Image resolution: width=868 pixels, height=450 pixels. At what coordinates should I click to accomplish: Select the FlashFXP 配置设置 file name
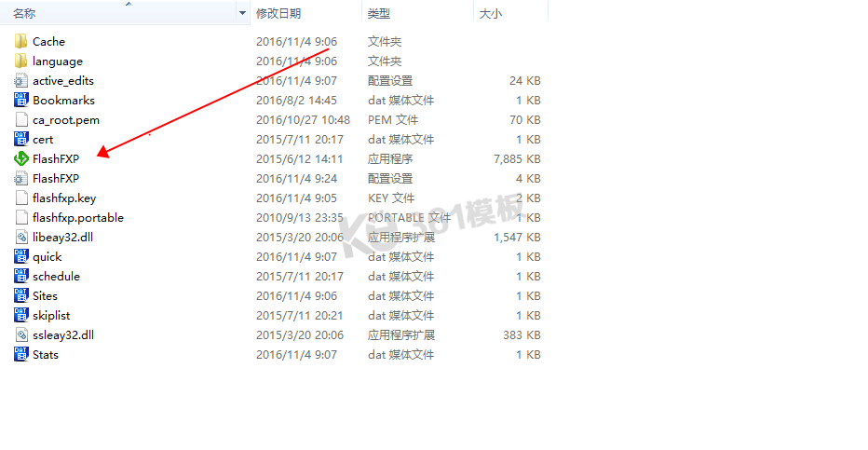click(x=56, y=178)
